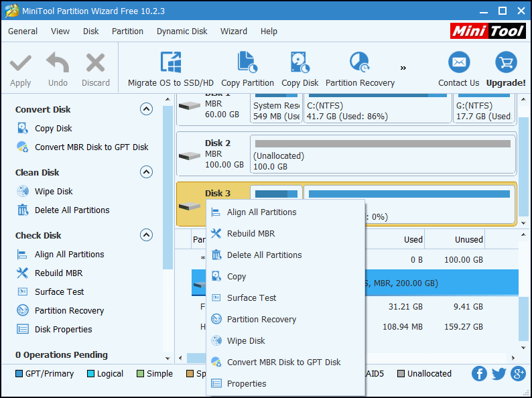Open the Disk menu
Viewport: 532px width, 398px height.
click(x=90, y=31)
